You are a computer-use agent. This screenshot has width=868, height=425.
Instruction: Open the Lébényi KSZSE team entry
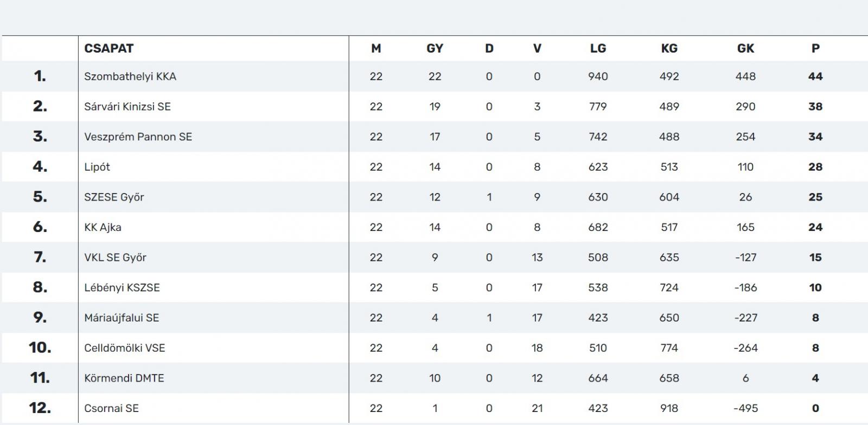pos(122,288)
